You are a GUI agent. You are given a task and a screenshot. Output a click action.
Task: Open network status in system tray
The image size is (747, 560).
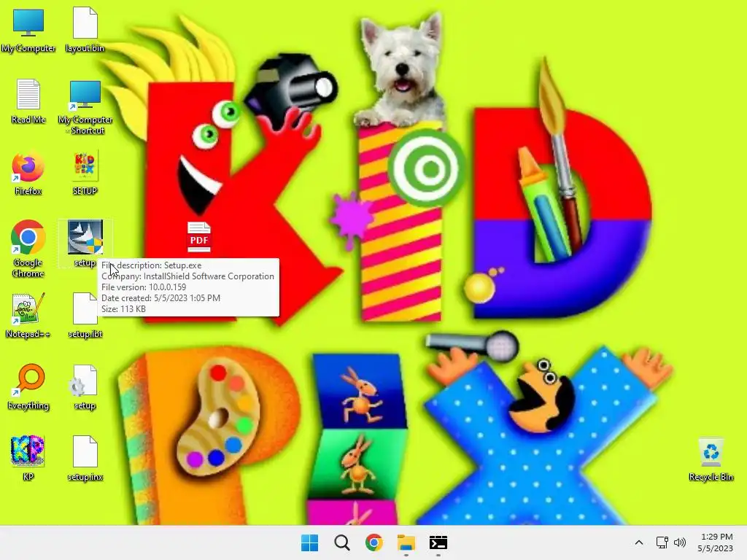pos(662,542)
